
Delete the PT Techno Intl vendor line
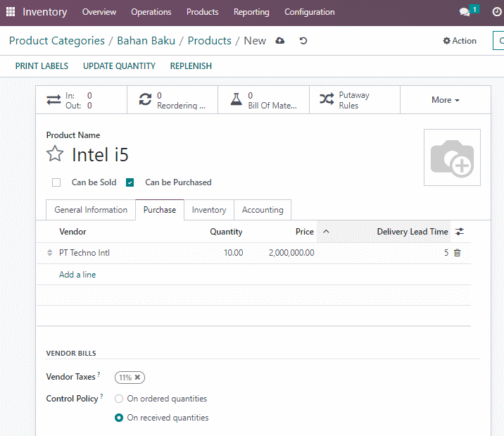(x=457, y=253)
